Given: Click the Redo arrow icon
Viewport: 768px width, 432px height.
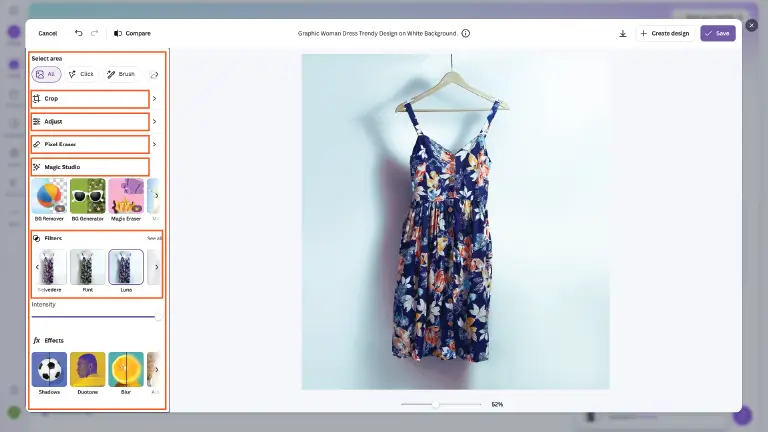Looking at the screenshot, I should point(95,33).
